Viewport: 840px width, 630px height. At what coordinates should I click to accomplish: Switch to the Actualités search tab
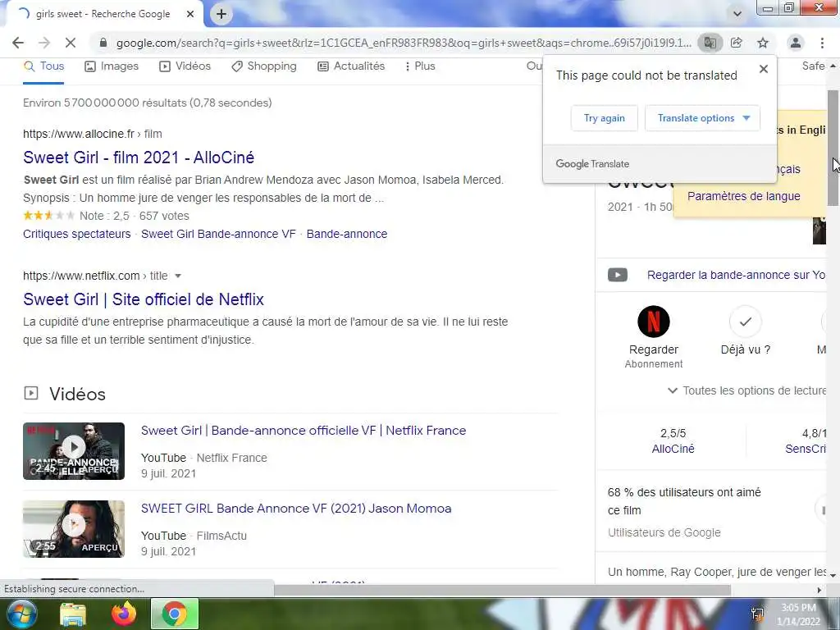click(x=351, y=66)
